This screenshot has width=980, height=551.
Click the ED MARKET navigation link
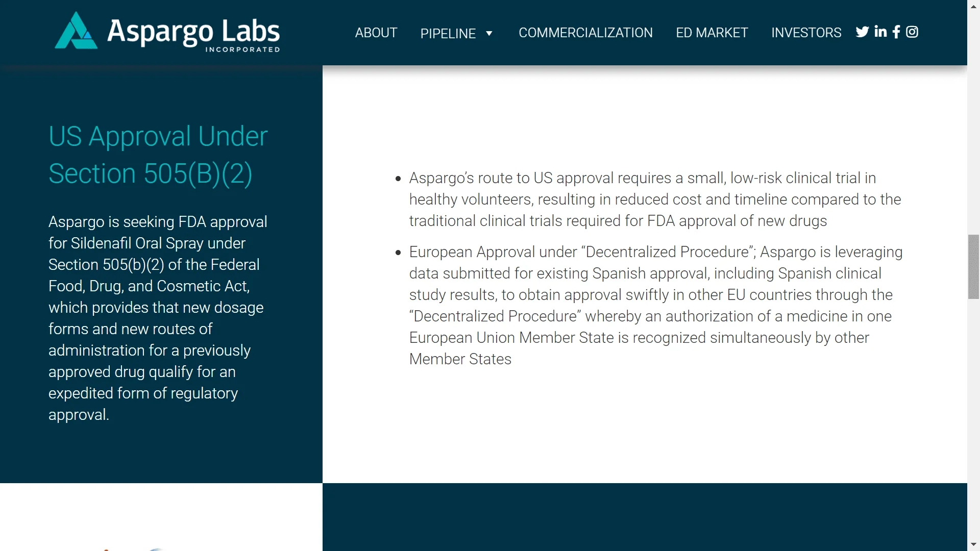pyautogui.click(x=712, y=32)
